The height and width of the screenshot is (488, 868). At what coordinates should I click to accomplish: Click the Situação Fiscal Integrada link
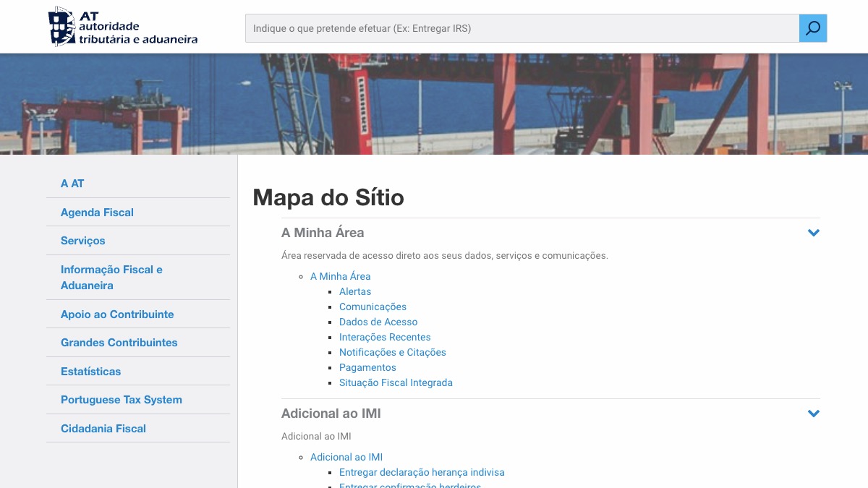(x=396, y=382)
